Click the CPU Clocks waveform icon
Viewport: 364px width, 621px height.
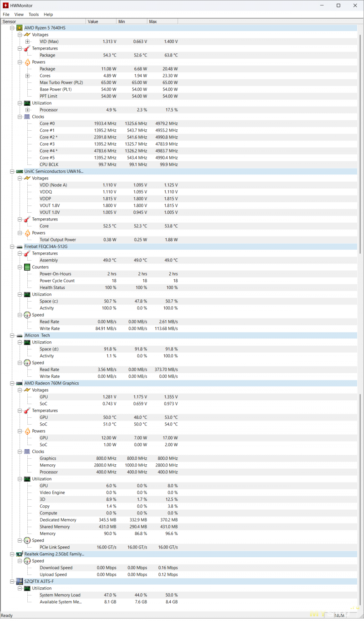point(27,117)
